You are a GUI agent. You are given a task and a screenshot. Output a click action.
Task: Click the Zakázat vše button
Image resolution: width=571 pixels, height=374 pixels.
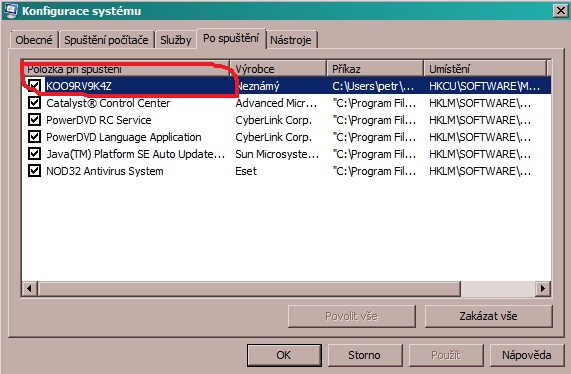488,316
